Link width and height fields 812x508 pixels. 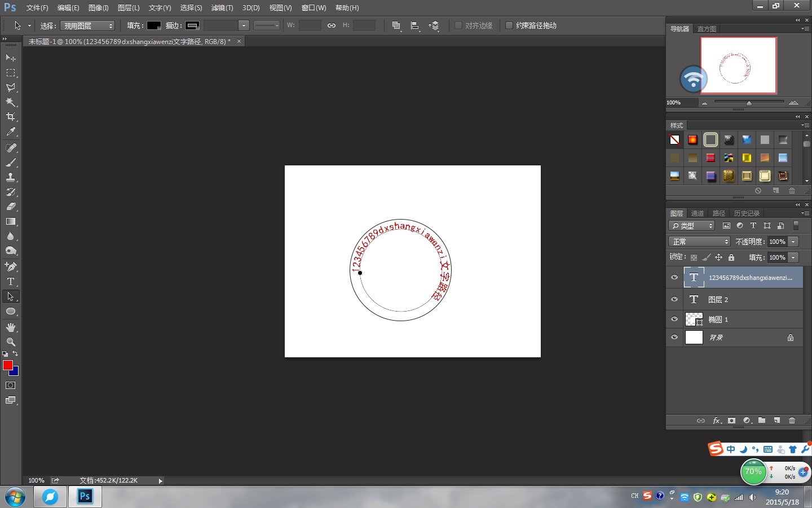tap(332, 25)
